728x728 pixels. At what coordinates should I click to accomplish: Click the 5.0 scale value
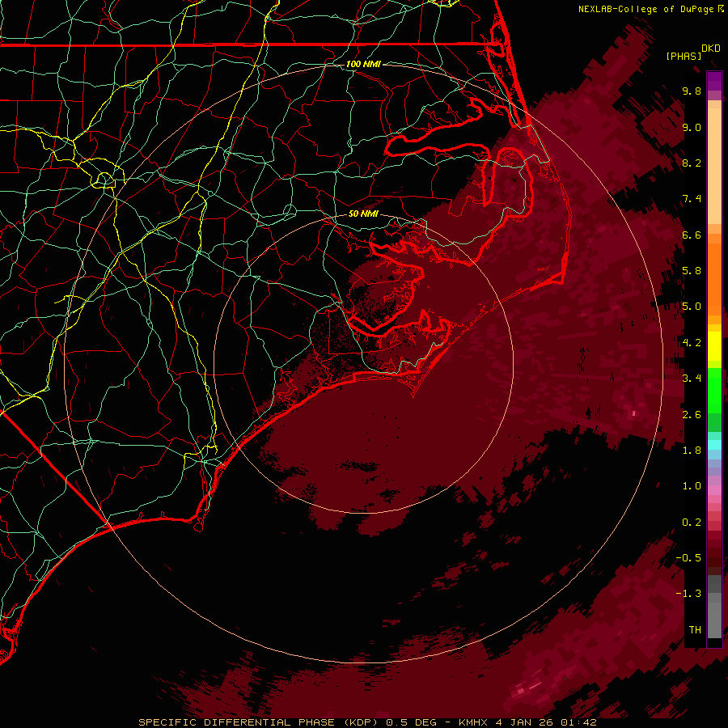click(x=692, y=307)
